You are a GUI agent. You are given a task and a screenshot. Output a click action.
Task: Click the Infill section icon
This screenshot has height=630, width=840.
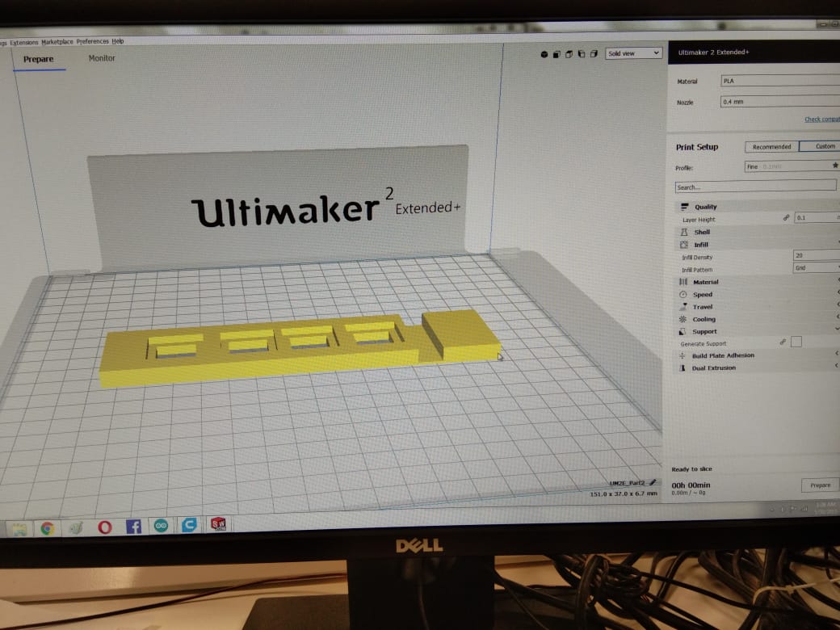click(x=684, y=245)
